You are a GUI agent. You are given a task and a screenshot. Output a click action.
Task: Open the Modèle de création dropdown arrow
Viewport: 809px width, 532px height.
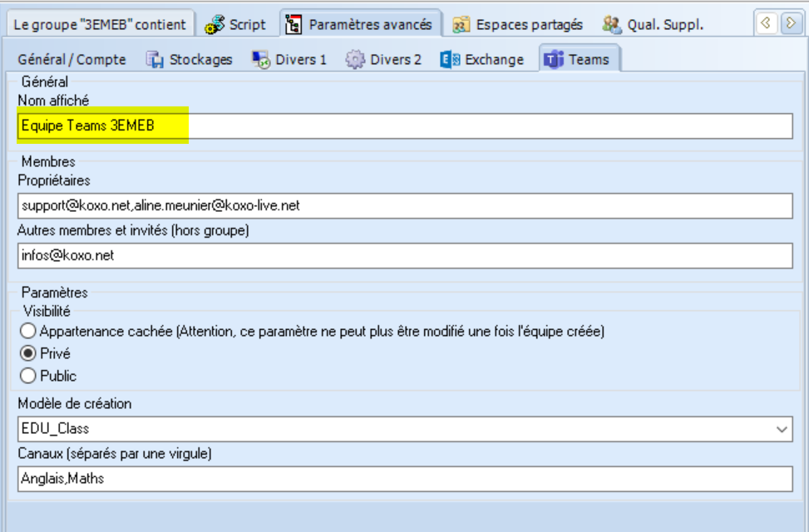(782, 429)
